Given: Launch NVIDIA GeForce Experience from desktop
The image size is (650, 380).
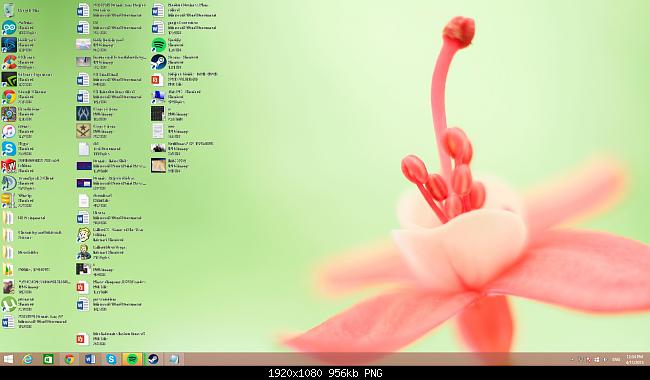Looking at the screenshot, I should point(8,79).
